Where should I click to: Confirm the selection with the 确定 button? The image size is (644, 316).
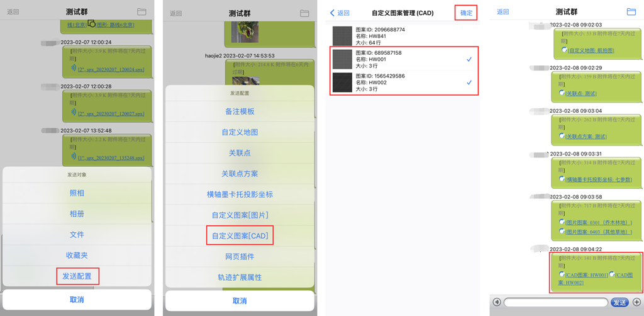click(x=466, y=13)
